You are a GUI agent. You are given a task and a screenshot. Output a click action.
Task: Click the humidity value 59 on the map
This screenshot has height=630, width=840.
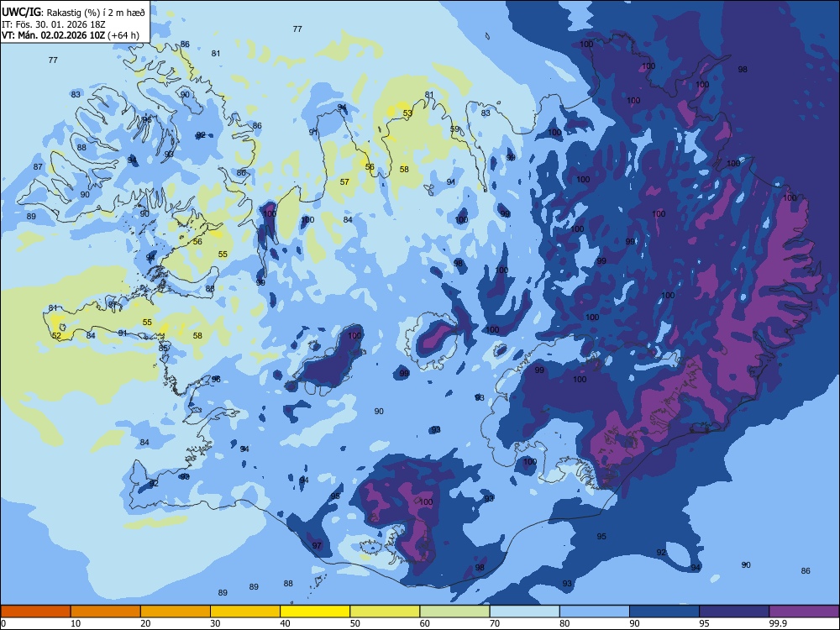(x=454, y=129)
